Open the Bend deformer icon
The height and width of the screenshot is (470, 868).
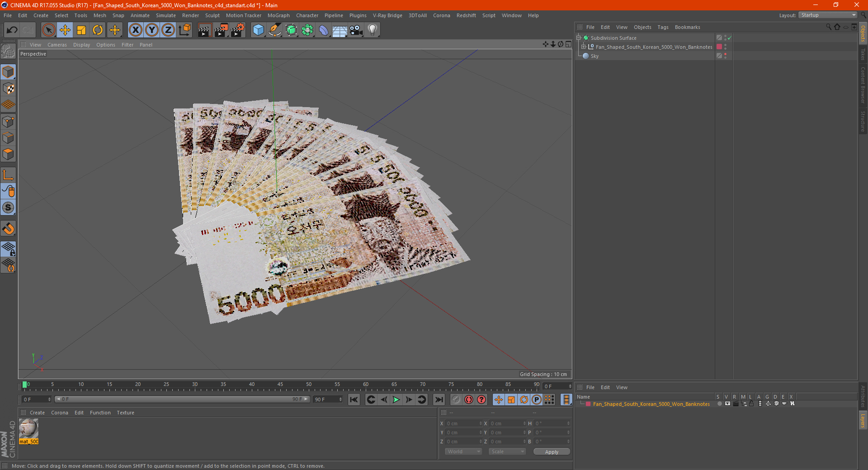tap(324, 30)
